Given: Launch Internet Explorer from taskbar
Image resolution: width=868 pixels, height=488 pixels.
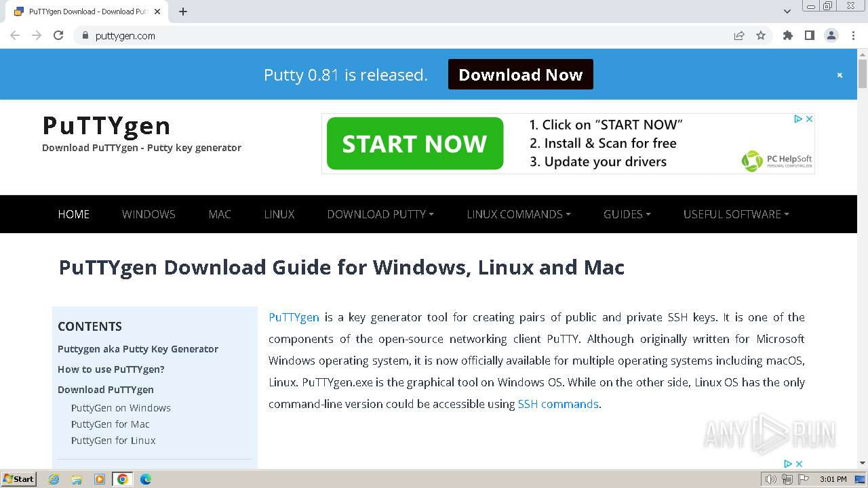Looking at the screenshot, I should 54,479.
